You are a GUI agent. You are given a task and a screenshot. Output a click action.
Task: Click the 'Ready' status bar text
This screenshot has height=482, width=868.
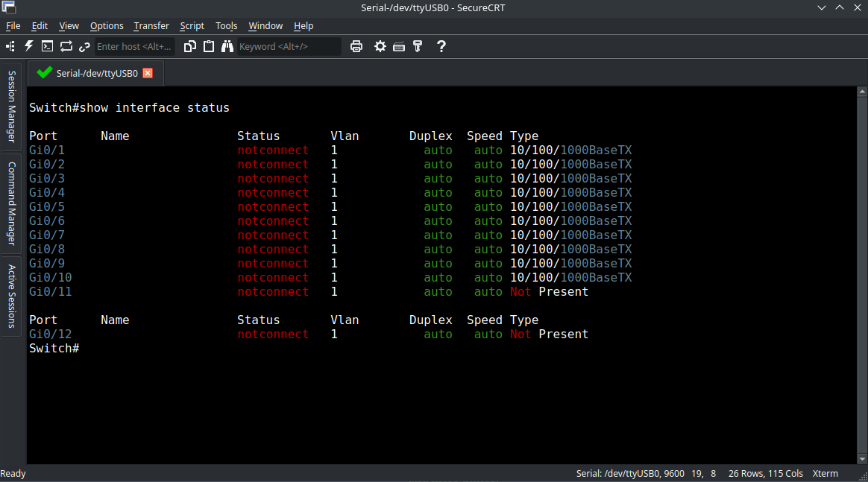[x=13, y=474]
